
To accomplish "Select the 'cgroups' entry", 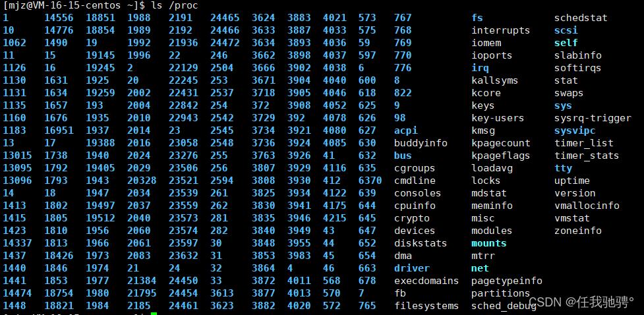I will (415, 168).
